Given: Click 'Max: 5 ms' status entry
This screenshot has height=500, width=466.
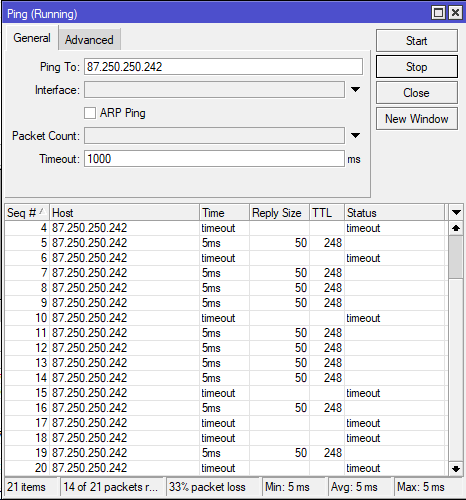Looking at the screenshot, I should click(x=421, y=487).
